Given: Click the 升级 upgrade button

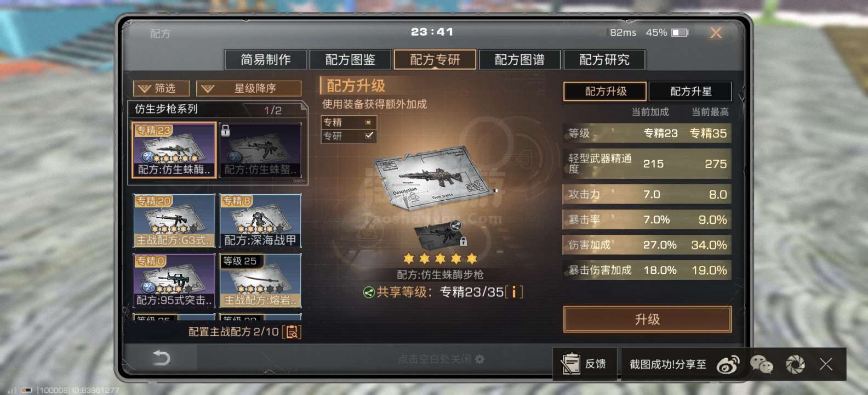Looking at the screenshot, I should click(647, 319).
